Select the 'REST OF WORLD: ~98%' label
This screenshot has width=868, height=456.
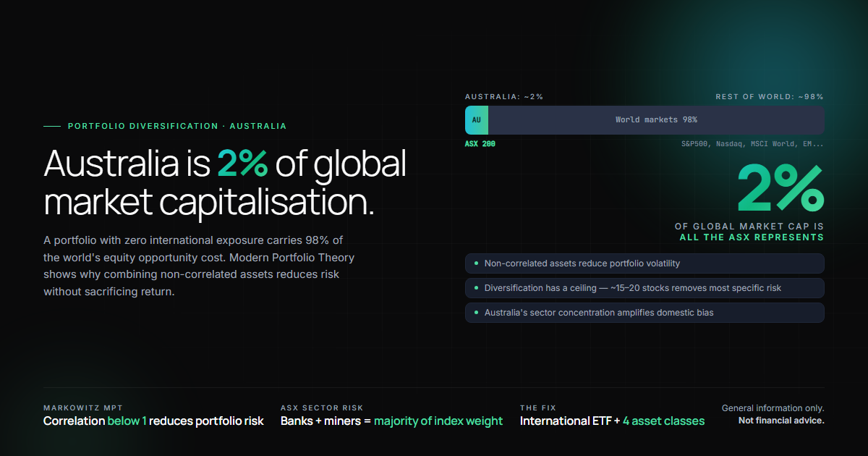pos(770,96)
